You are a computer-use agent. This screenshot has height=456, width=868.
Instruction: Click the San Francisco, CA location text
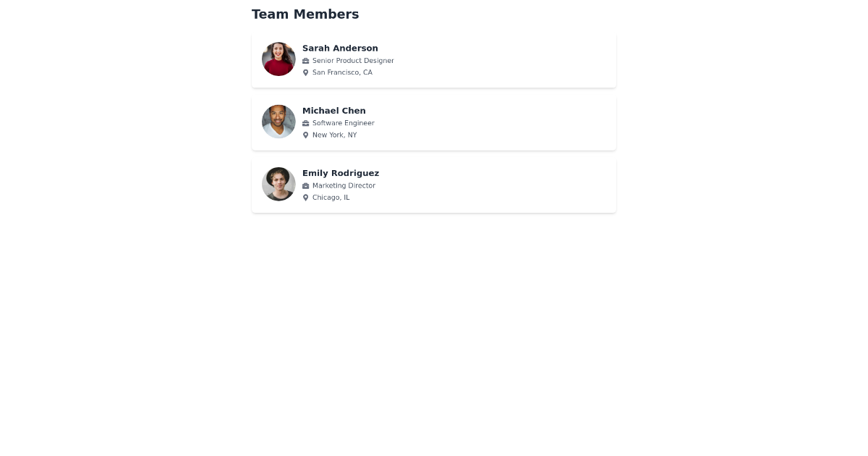tap(342, 72)
